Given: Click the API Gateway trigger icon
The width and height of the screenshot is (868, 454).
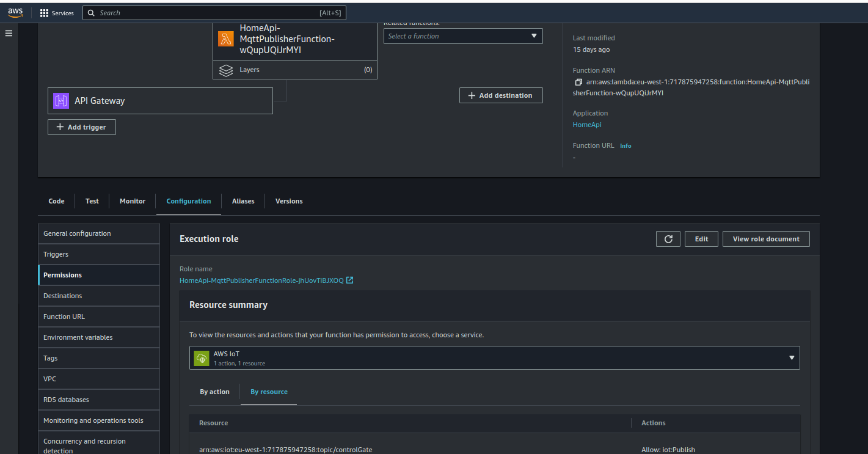Looking at the screenshot, I should [61, 101].
